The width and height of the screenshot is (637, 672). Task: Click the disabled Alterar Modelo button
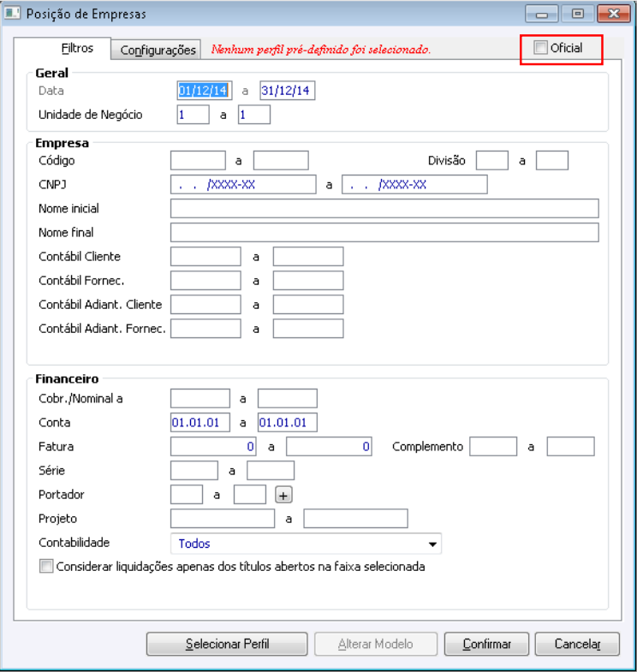pyautogui.click(x=376, y=644)
